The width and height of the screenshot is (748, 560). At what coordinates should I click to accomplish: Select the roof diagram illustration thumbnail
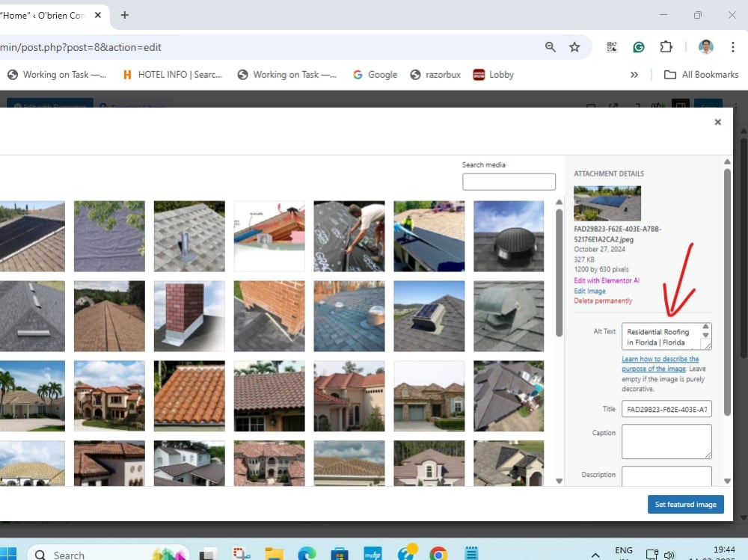pos(269,236)
